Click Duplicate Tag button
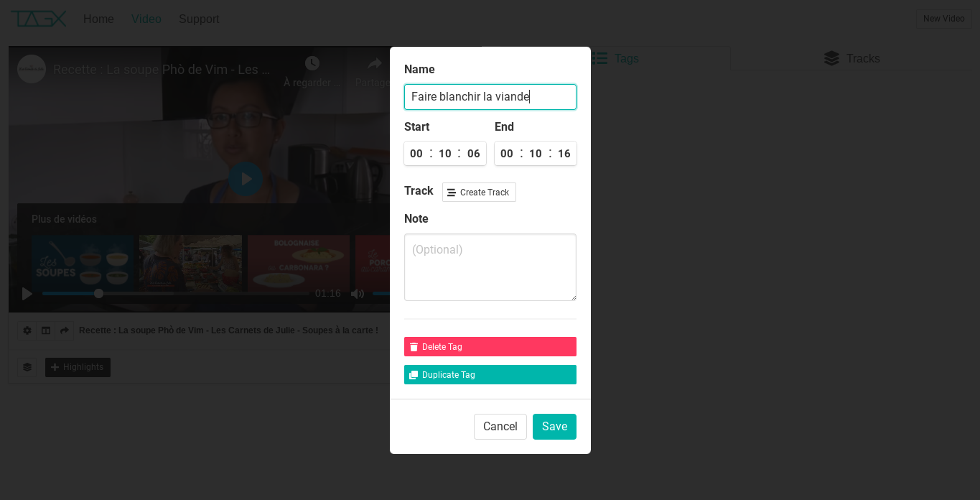980x500 pixels. coord(490,375)
